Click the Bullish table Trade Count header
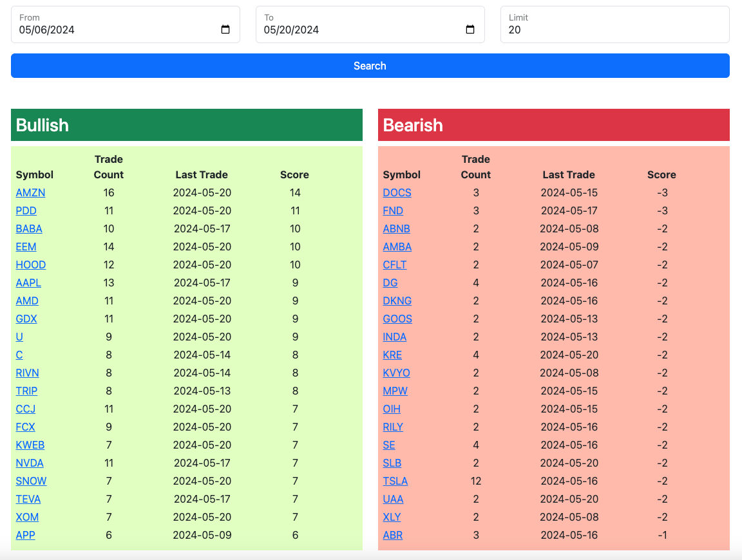This screenshot has height=560, width=742. pos(108,167)
